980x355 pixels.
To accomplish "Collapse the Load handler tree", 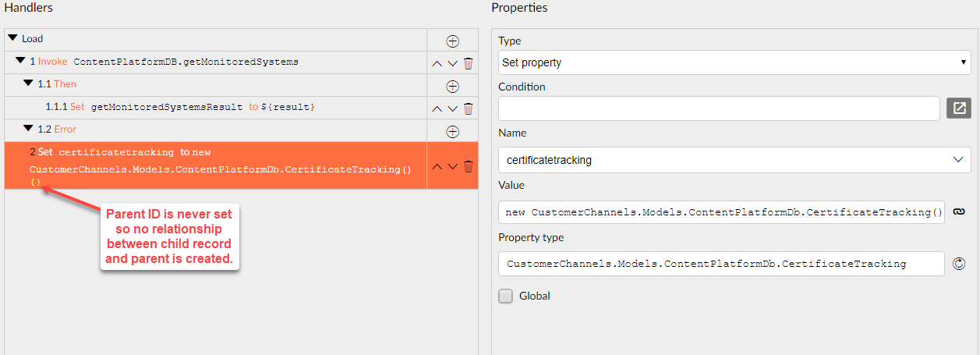I will [x=12, y=37].
